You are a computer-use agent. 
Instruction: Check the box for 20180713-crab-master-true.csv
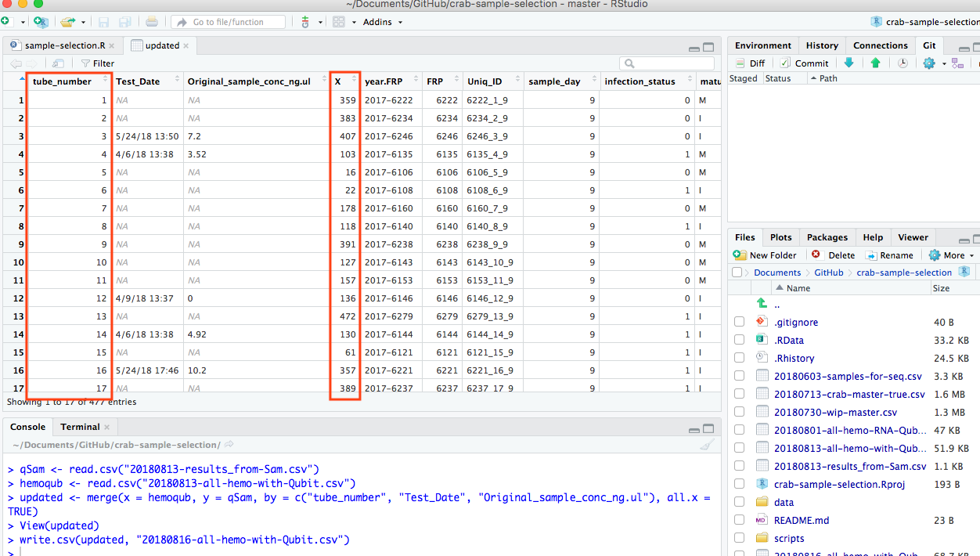point(739,394)
